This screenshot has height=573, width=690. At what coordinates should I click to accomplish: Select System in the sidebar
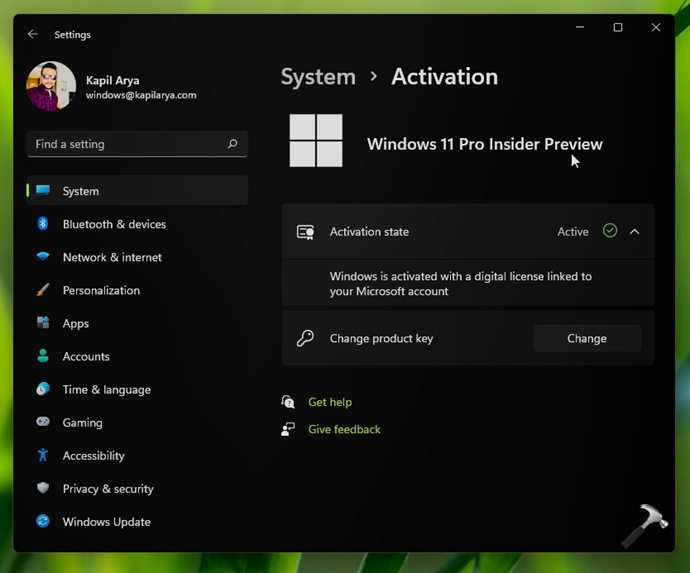tap(81, 191)
